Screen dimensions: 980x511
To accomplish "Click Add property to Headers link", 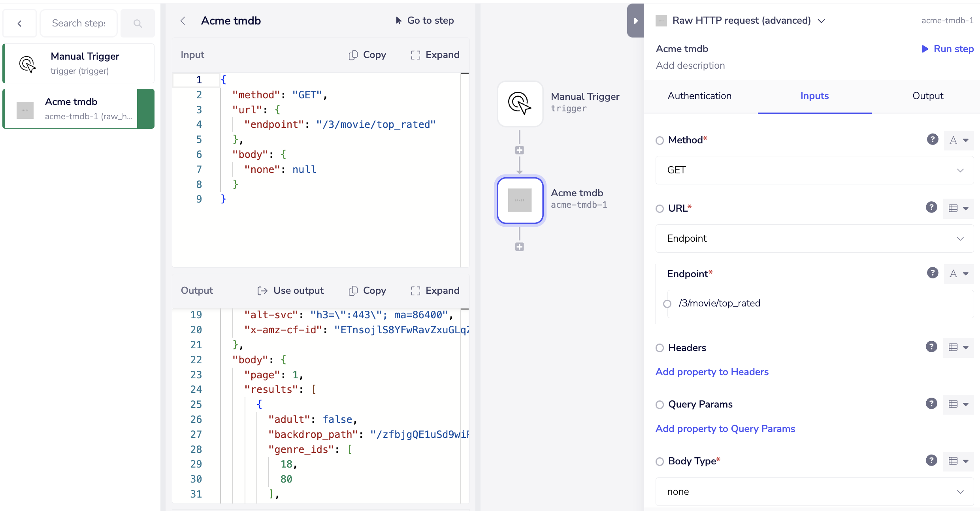I will pyautogui.click(x=712, y=372).
